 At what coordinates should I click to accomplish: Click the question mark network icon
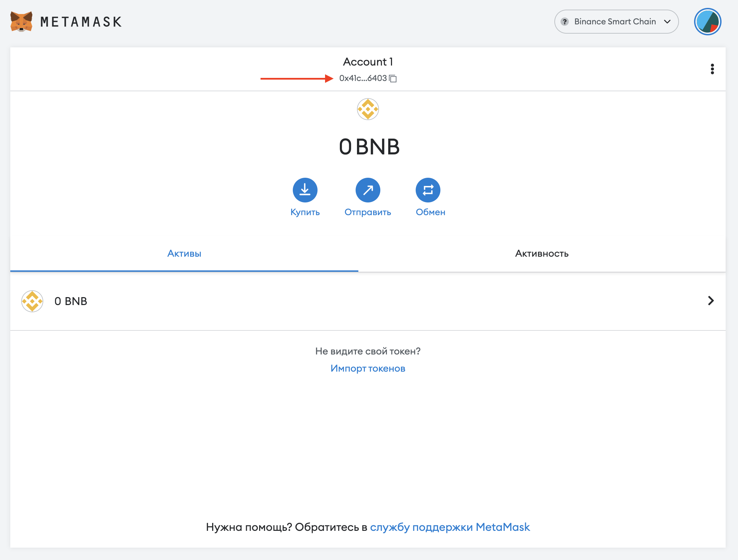tap(564, 22)
